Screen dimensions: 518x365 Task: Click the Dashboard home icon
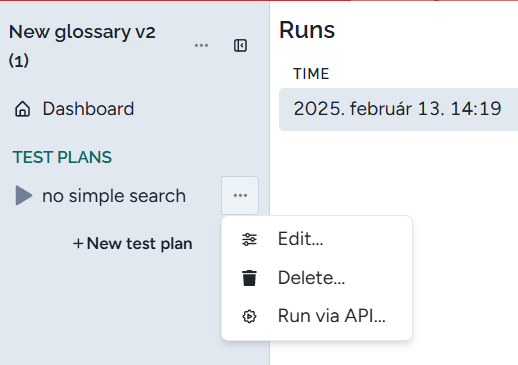(23, 109)
